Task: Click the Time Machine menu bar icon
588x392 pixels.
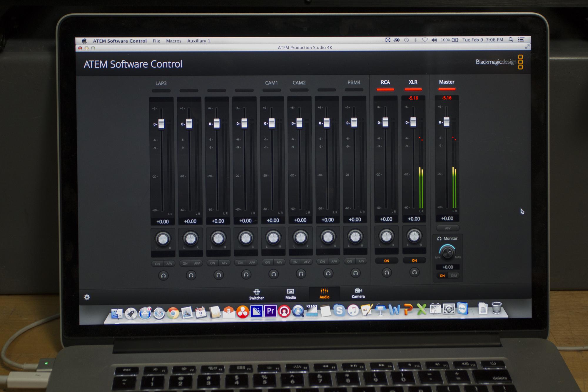Action: coord(406,40)
